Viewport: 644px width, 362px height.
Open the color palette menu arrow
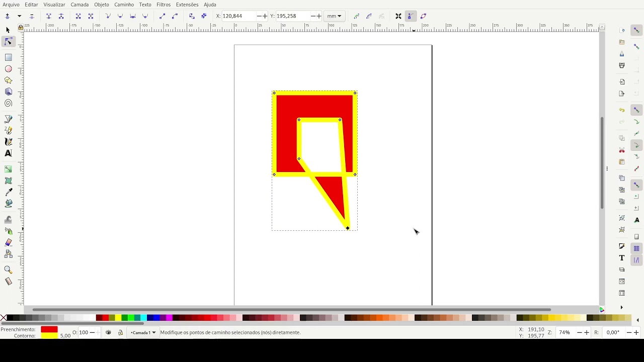pos(637,320)
